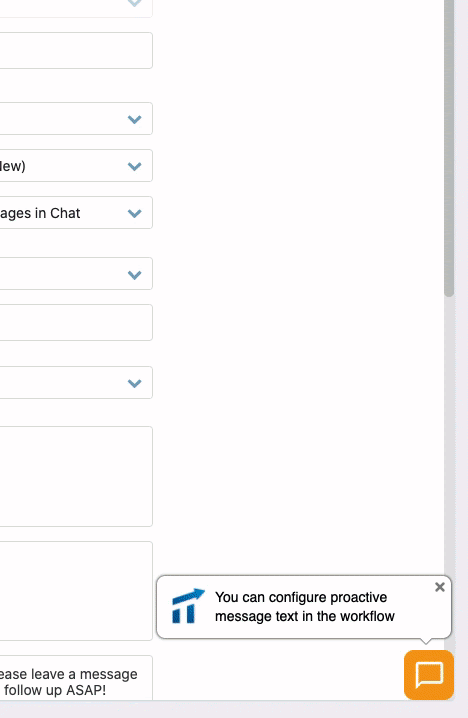Expand the '(New)' dropdown chevron
The height and width of the screenshot is (718, 468).
click(x=134, y=166)
